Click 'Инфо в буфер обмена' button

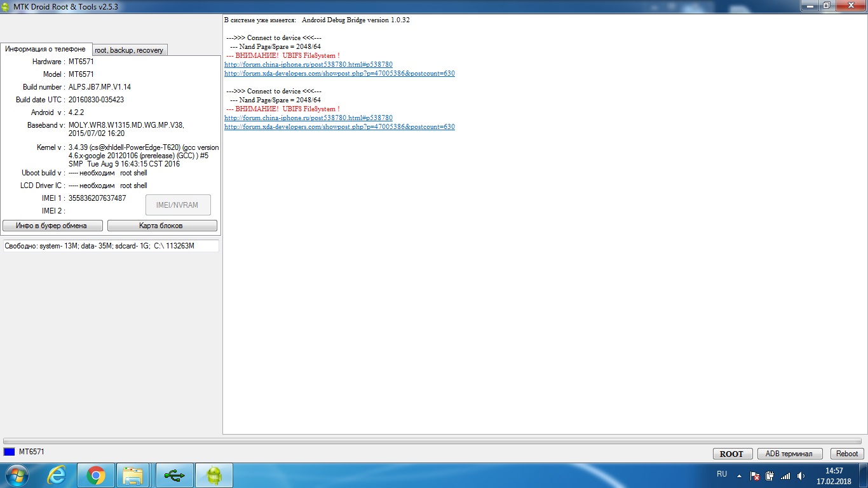click(x=51, y=226)
